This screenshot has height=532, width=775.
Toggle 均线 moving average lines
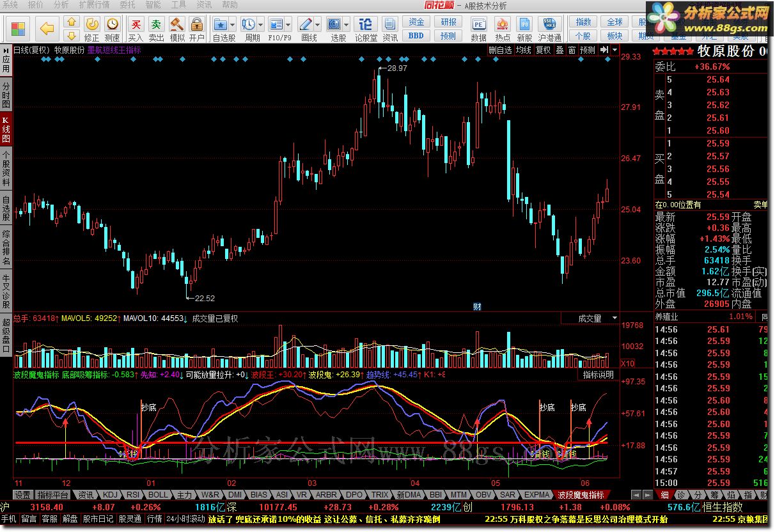point(524,50)
